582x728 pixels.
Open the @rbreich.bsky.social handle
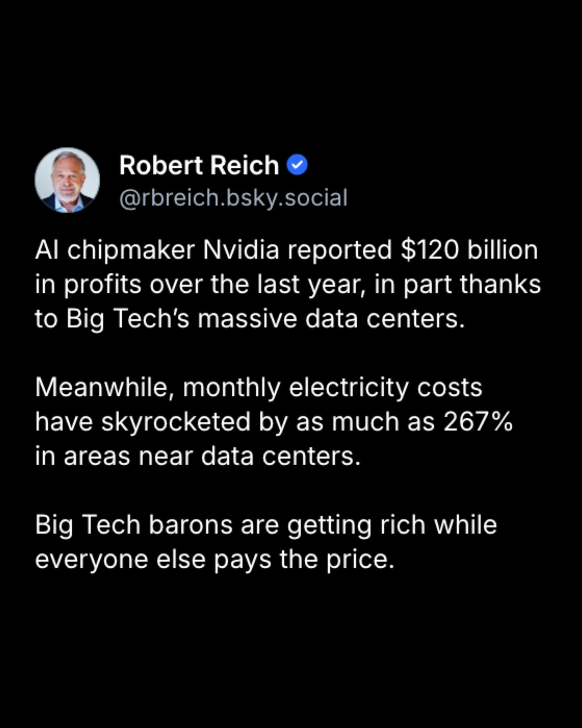coord(233,198)
